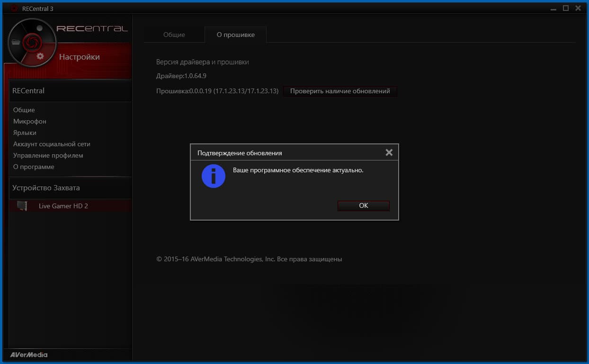Minimize the RECentral 3 window
589x364 pixels.
coord(553,9)
